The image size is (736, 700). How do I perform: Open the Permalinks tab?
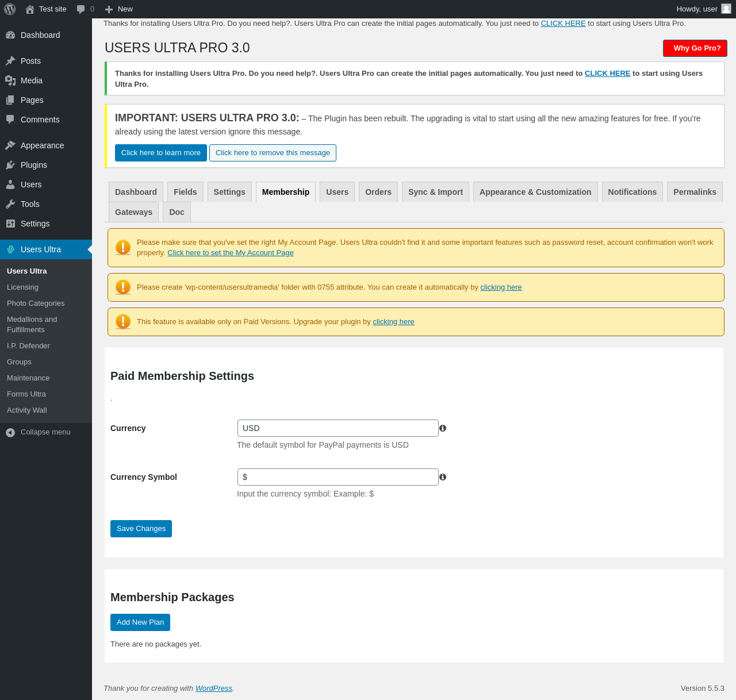click(x=695, y=192)
